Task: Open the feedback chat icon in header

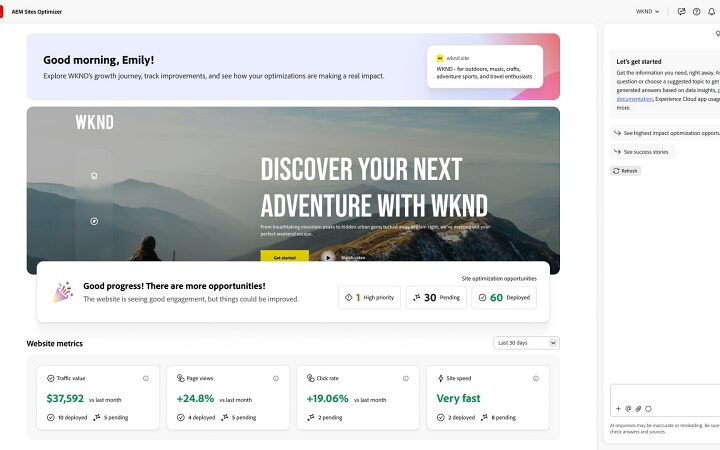Action: (681, 12)
